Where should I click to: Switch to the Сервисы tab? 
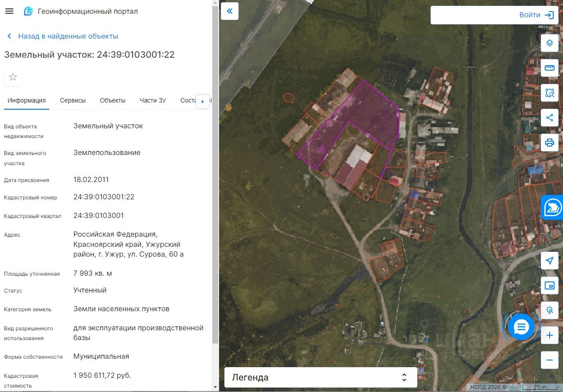[x=73, y=100]
